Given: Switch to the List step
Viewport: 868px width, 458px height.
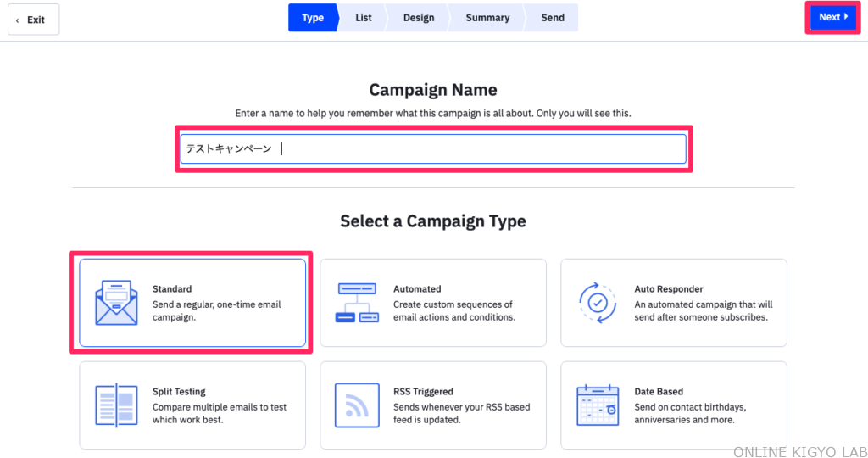Looking at the screenshot, I should pos(363,18).
